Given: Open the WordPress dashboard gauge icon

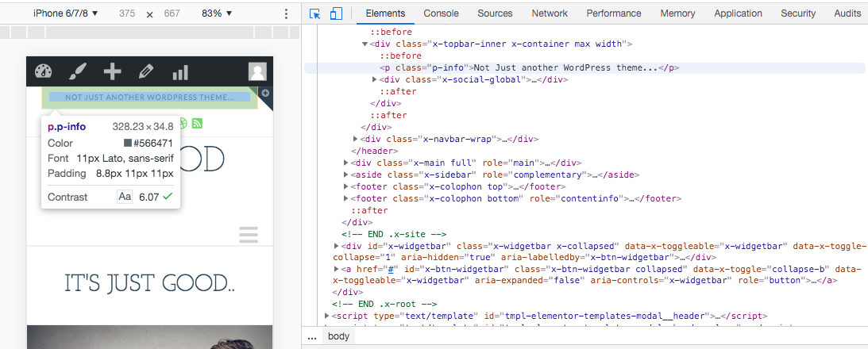Looking at the screenshot, I should 43,72.
